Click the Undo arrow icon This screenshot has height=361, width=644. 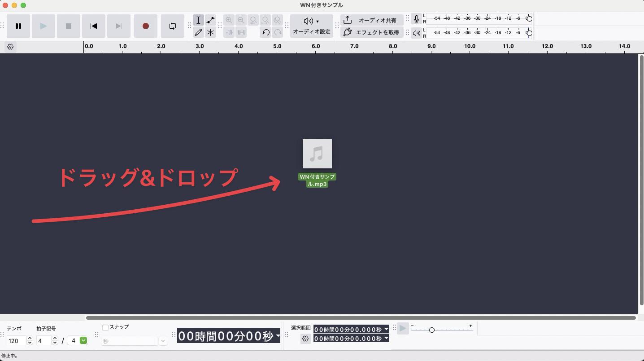(265, 32)
